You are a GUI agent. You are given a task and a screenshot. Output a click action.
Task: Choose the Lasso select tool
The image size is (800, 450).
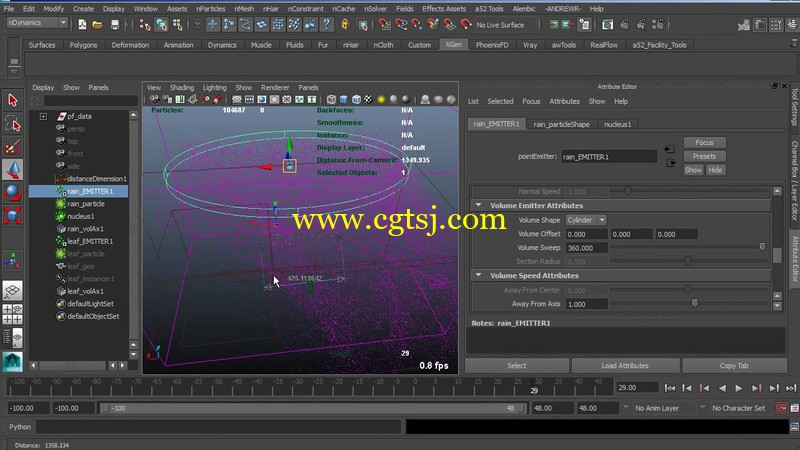[13, 123]
